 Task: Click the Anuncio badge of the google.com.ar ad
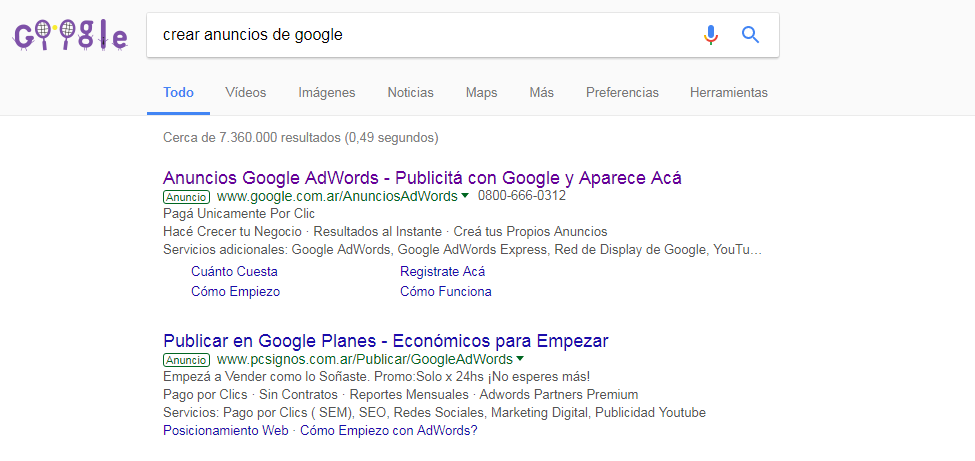pyautogui.click(x=187, y=197)
